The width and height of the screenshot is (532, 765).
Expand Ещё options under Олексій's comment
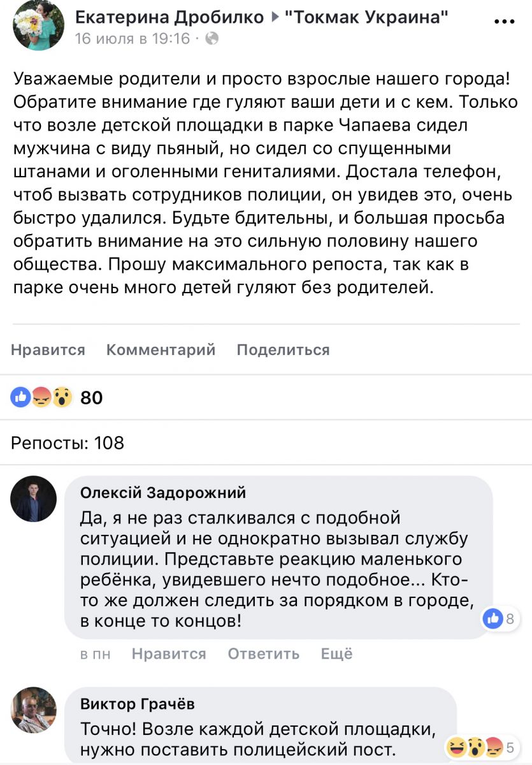tap(336, 654)
